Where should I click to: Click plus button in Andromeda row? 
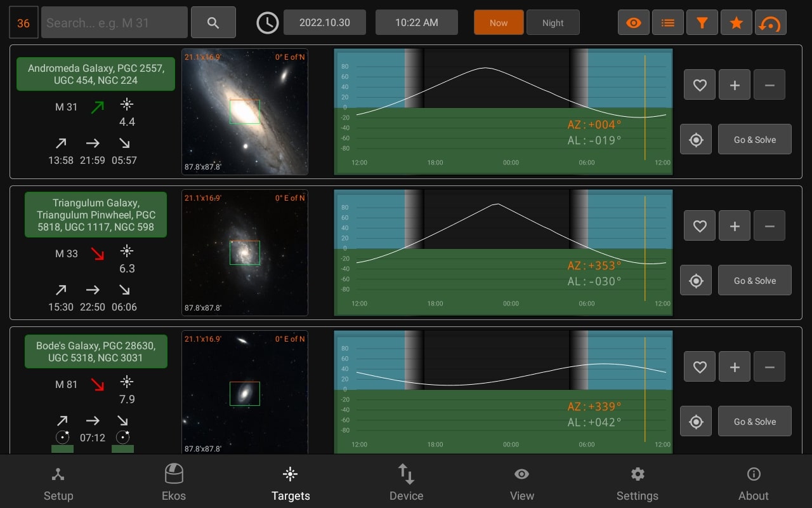pos(735,84)
